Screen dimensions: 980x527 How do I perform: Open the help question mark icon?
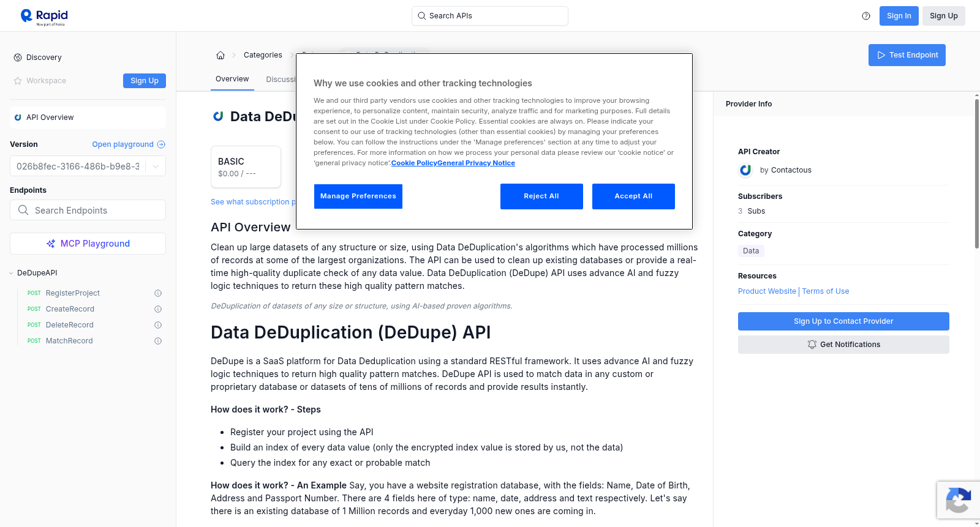pyautogui.click(x=866, y=16)
